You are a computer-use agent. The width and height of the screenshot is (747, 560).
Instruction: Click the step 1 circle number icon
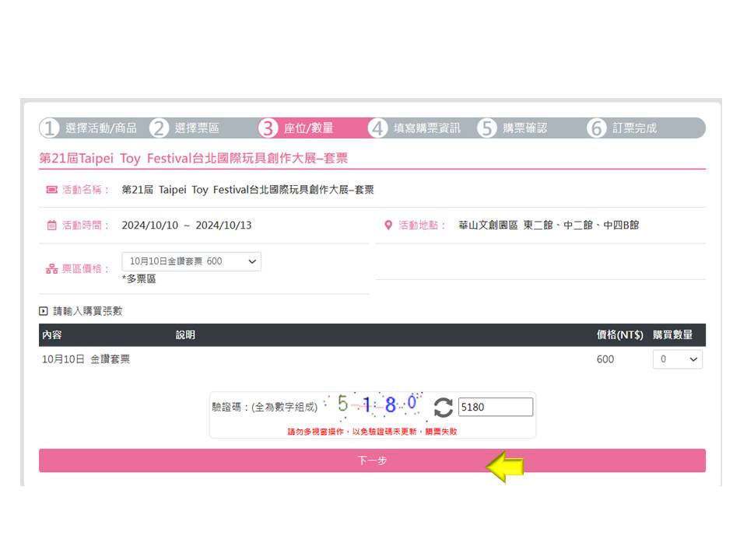[49, 128]
